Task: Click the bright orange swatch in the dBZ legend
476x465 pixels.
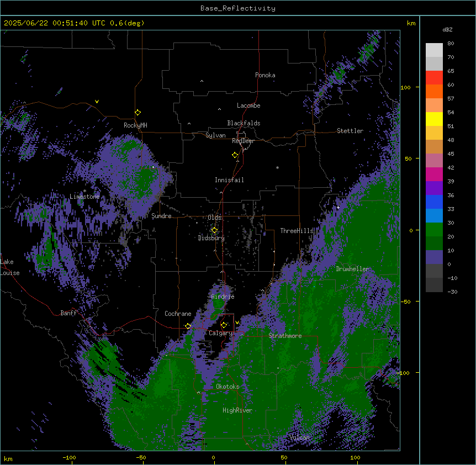Action: [x=434, y=91]
